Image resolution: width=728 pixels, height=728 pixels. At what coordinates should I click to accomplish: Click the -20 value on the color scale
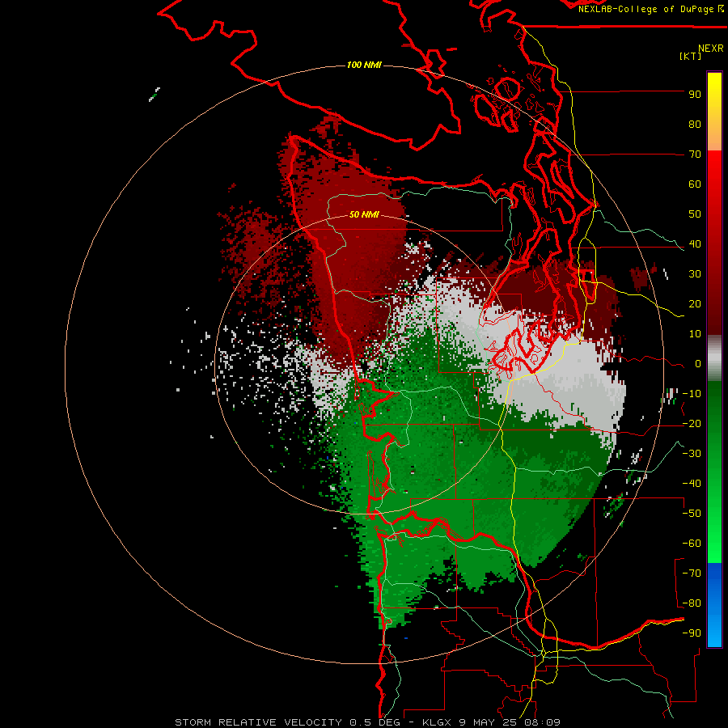[x=692, y=424]
